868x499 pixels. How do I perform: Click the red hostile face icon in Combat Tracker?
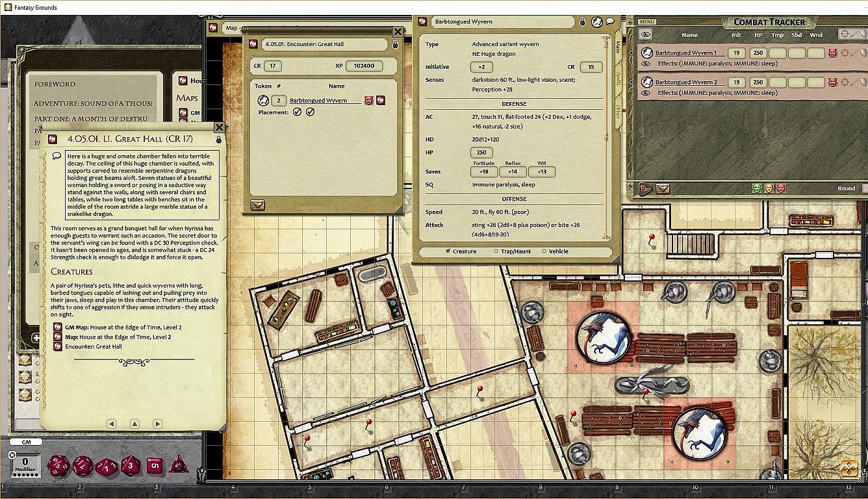[x=780, y=188]
